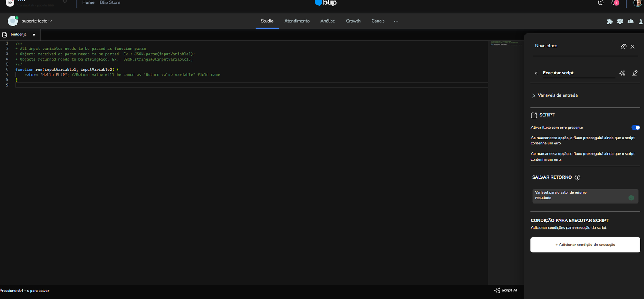Switch to the Studio tab

tap(267, 21)
